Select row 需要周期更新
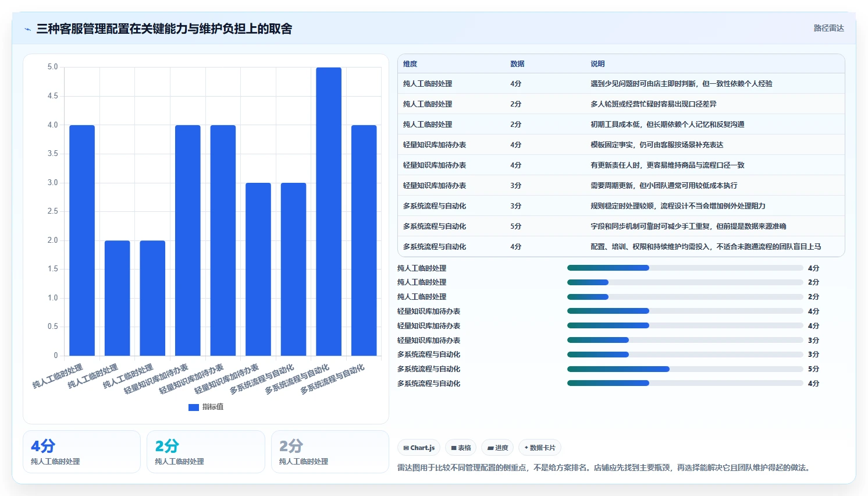The height and width of the screenshot is (496, 868). tap(621, 186)
